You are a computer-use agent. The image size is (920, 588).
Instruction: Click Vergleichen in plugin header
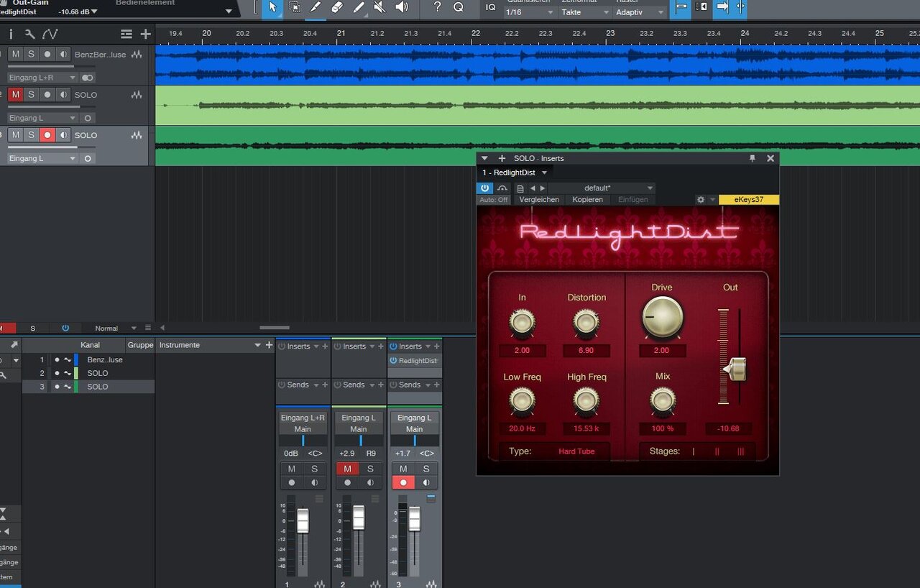point(539,200)
